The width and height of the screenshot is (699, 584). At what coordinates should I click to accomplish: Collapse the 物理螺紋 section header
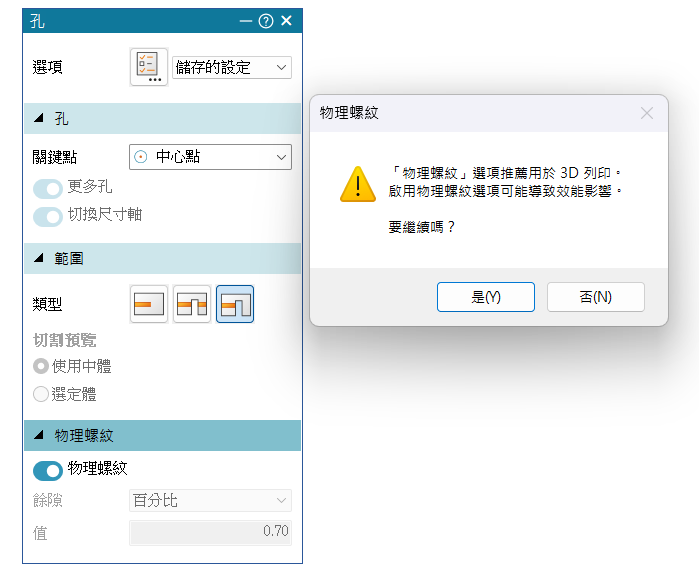click(163, 436)
